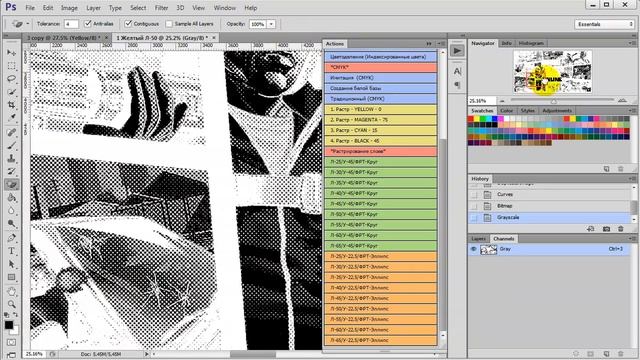Load channel as selection icon

tap(576, 353)
